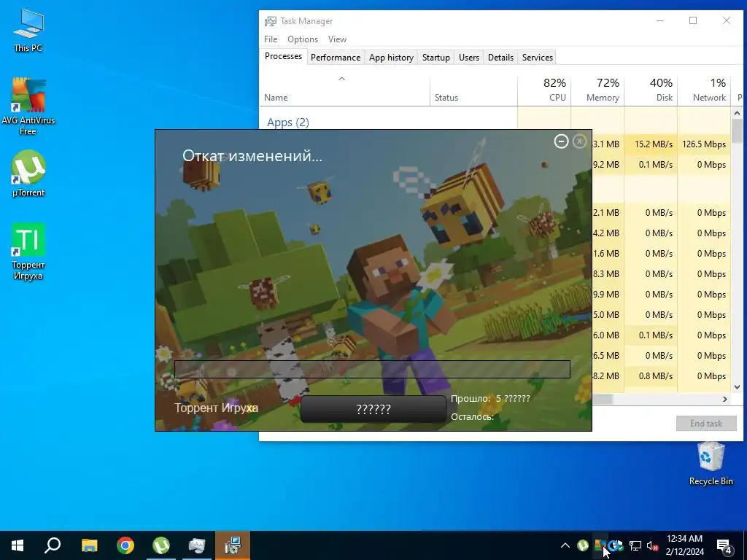This screenshot has width=747, height=560.
Task: Open the Торрент Игруха desktop shortcut
Action: point(28,252)
